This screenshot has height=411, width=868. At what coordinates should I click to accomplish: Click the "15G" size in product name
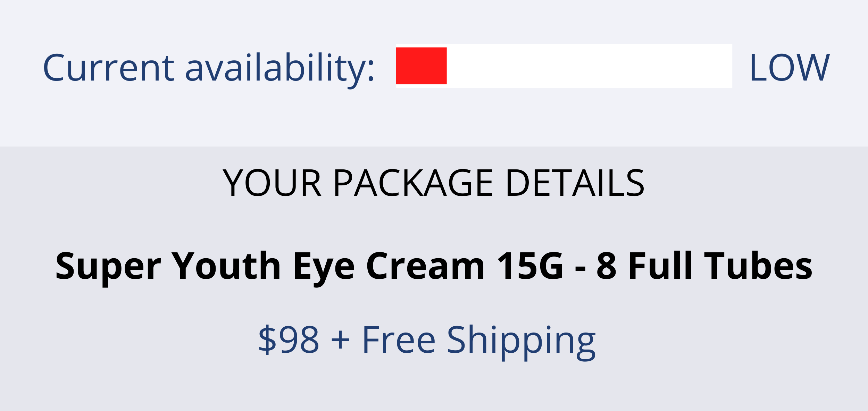pyautogui.click(x=530, y=266)
